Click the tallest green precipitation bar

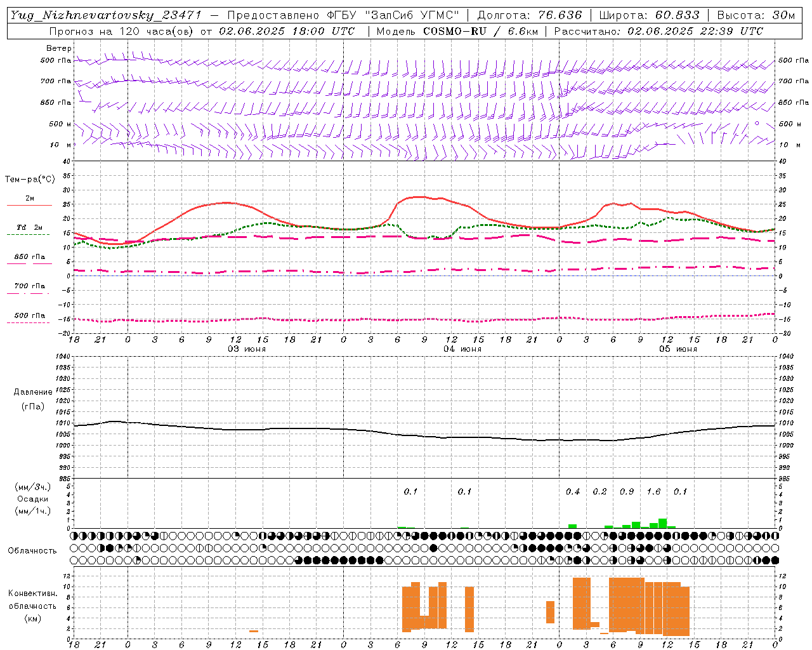(662, 523)
